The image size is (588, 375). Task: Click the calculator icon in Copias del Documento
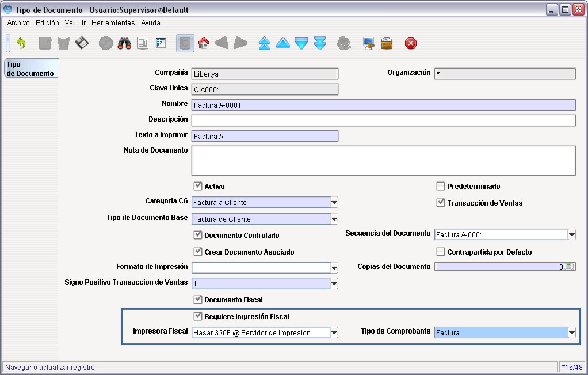(569, 267)
